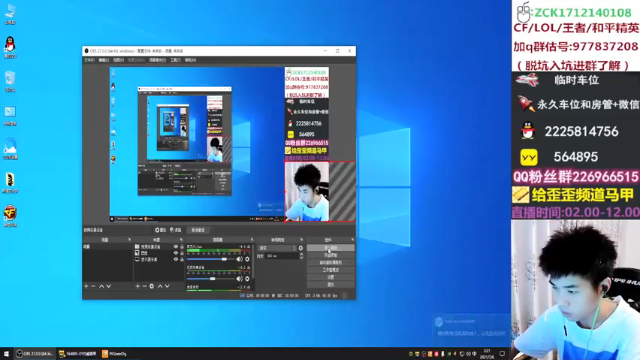Hide the video capture device source
Image resolution: width=640 pixels, height=360 pixels.
(x=176, y=247)
